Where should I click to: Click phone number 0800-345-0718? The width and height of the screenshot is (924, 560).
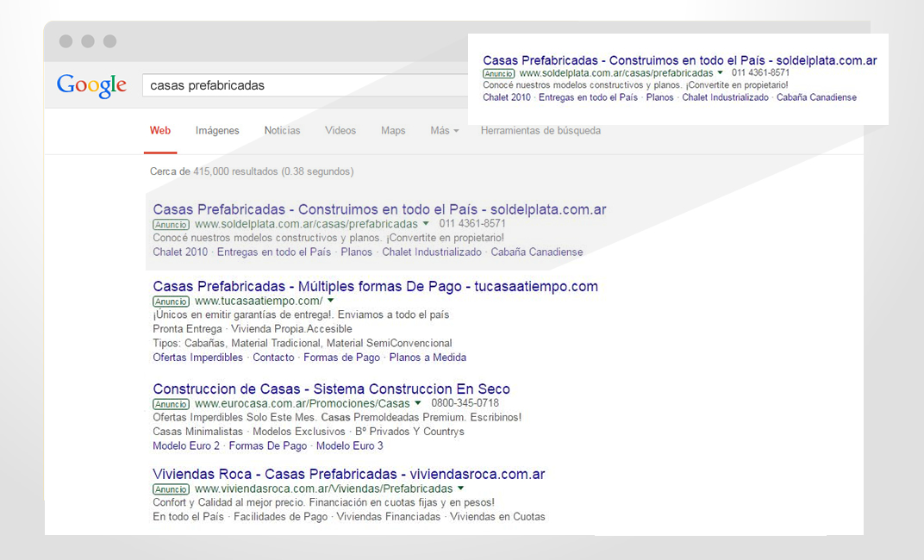[465, 403]
